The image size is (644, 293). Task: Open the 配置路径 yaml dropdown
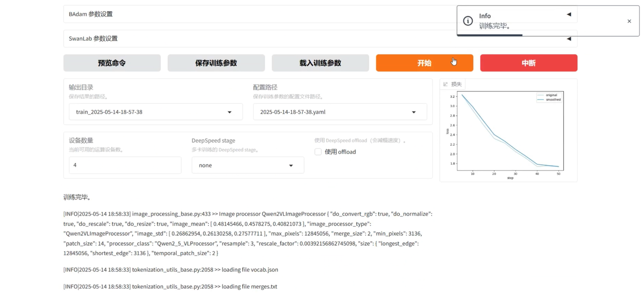click(413, 112)
